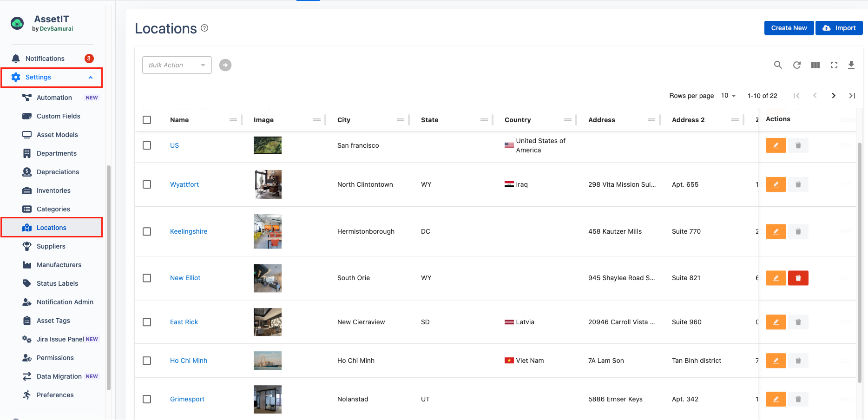Change rows per page value

(728, 96)
